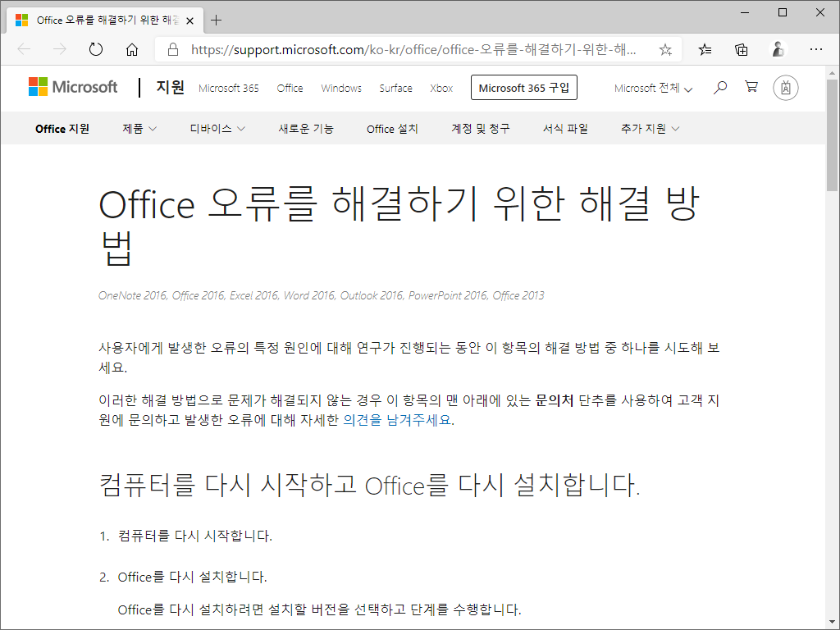Open the browser Favorites bar icon
Image resolution: width=840 pixels, height=630 pixels.
704,49
